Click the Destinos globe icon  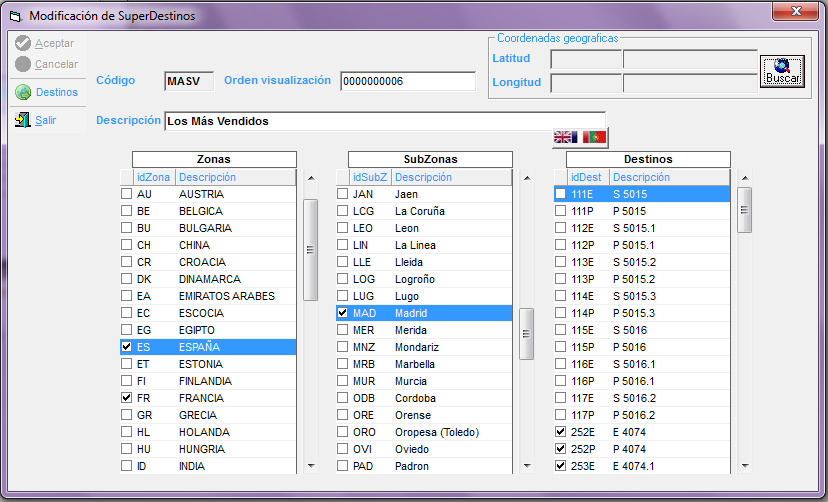click(x=23, y=92)
